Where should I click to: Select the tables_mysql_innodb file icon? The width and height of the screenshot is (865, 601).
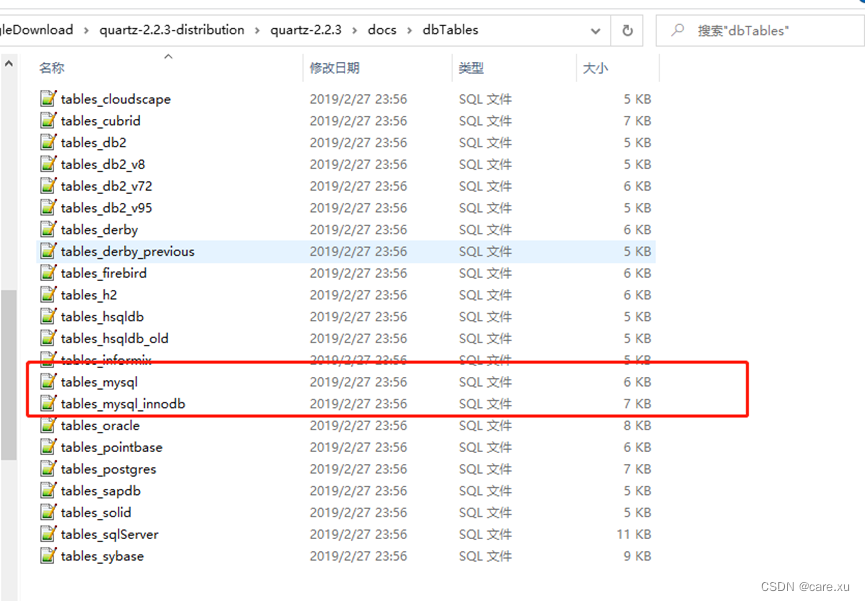coord(48,403)
